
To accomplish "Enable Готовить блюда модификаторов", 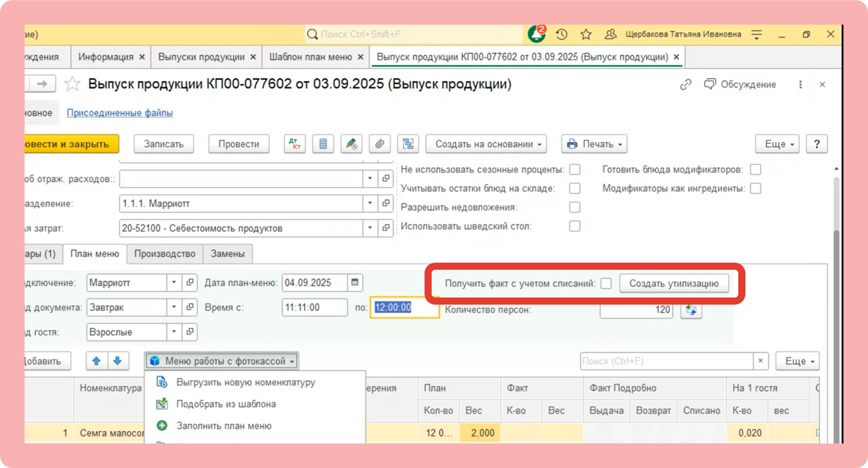I will click(x=756, y=170).
